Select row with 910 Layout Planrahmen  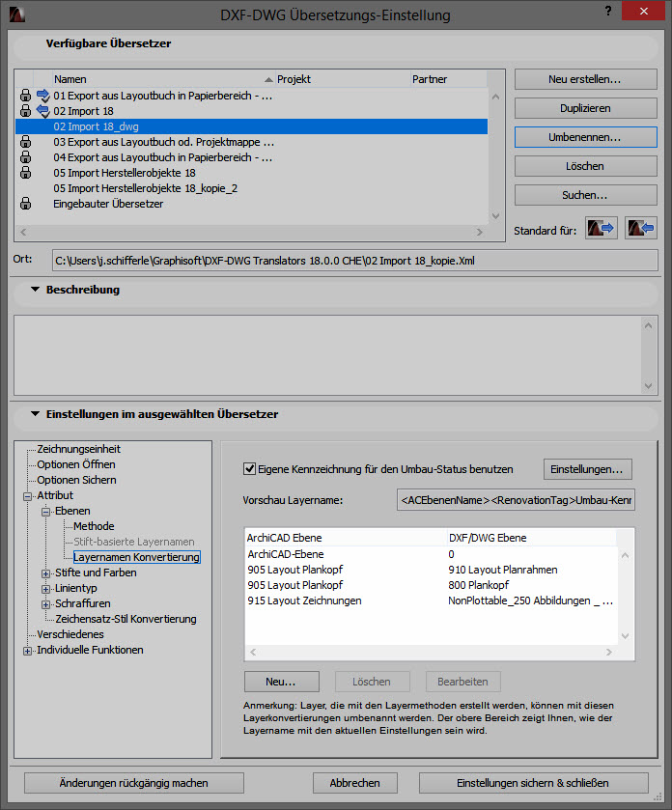tap(432, 570)
